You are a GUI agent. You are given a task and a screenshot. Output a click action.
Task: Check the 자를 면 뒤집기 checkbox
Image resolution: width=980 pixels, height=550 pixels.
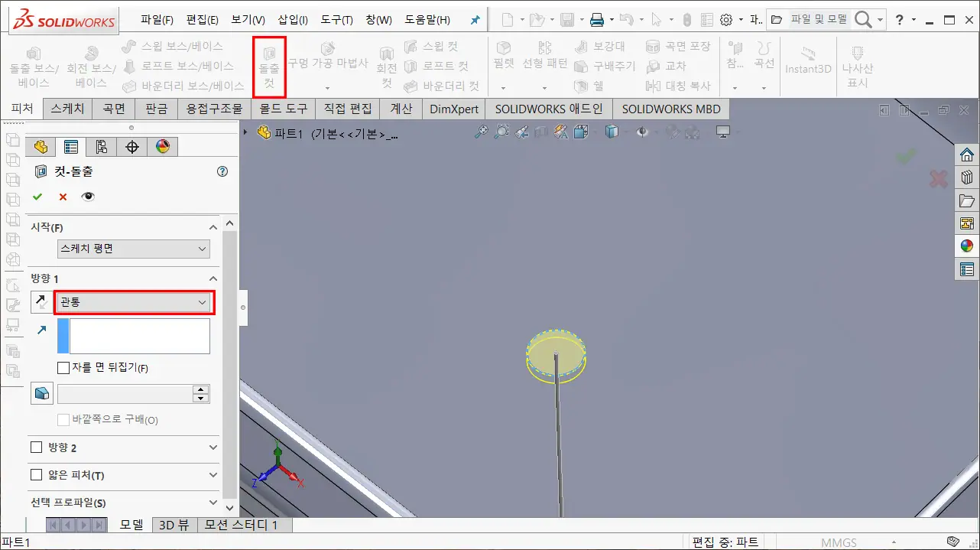coord(63,367)
